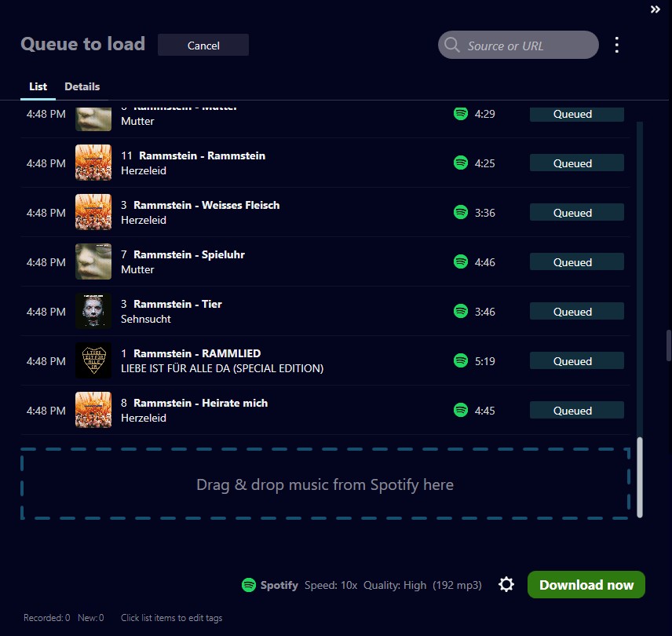Click duration 3:36 on Weisses Fleisch row

484,213
